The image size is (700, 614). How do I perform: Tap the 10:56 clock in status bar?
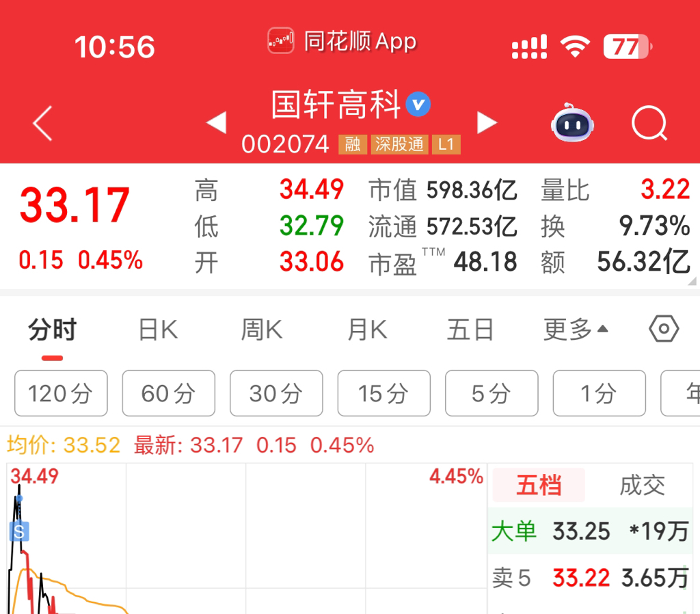click(115, 47)
